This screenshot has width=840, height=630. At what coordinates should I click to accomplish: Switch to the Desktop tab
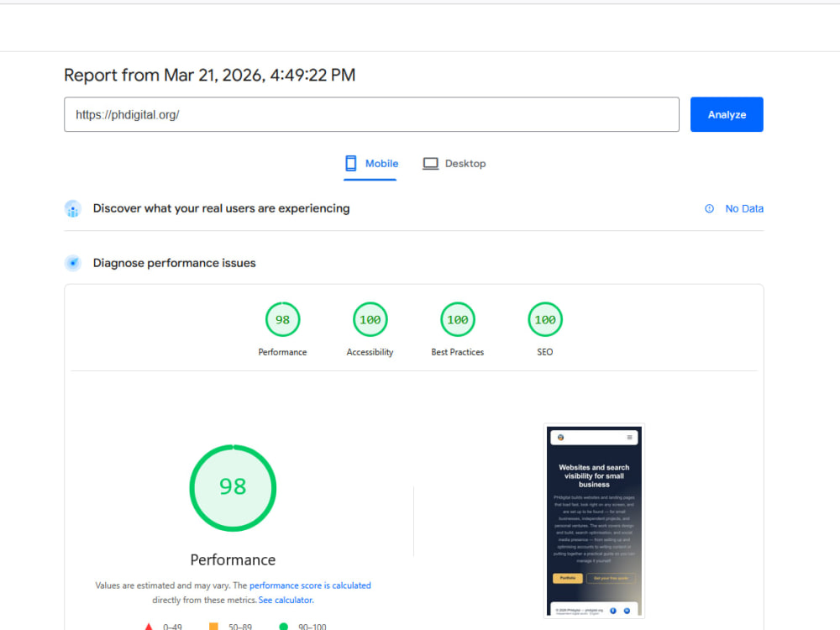[x=454, y=164]
